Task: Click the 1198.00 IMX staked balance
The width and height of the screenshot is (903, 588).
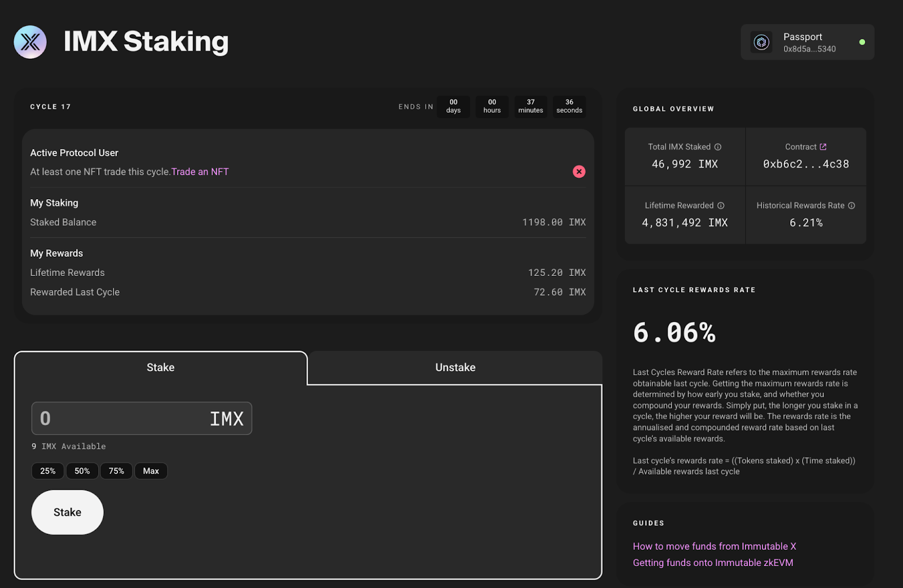Action: pos(554,222)
